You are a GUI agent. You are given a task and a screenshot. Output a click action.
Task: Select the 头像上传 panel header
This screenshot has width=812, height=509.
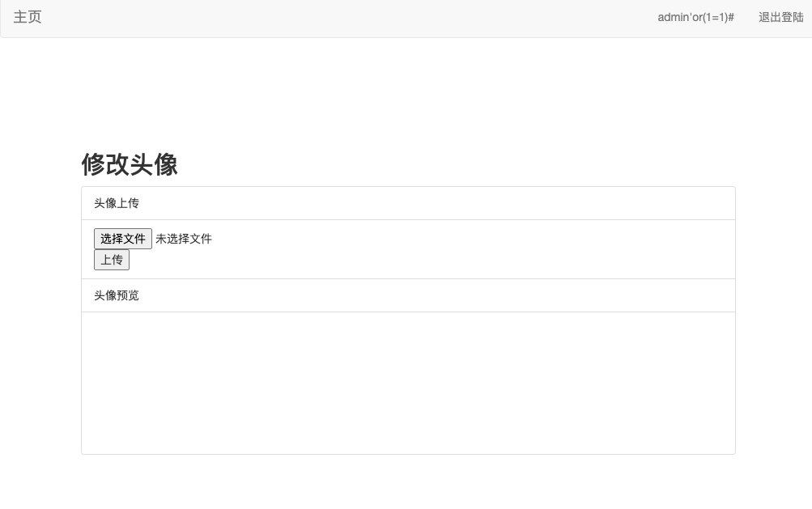pyautogui.click(x=117, y=203)
